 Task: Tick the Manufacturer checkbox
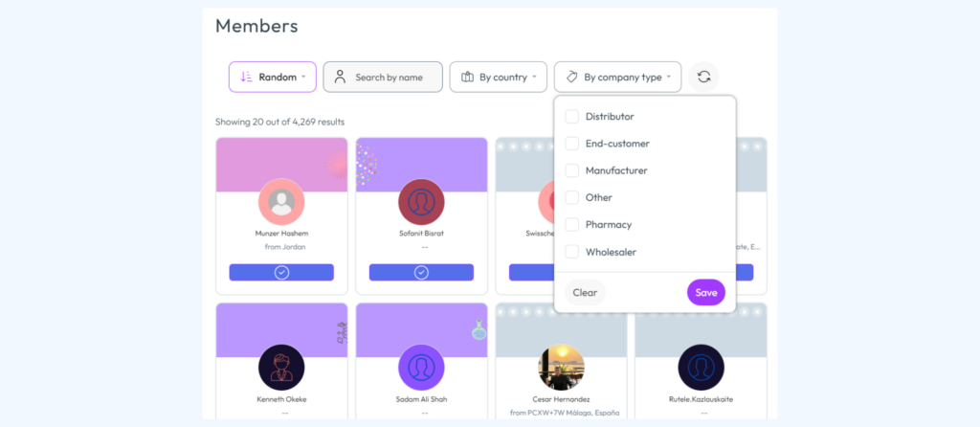point(571,170)
